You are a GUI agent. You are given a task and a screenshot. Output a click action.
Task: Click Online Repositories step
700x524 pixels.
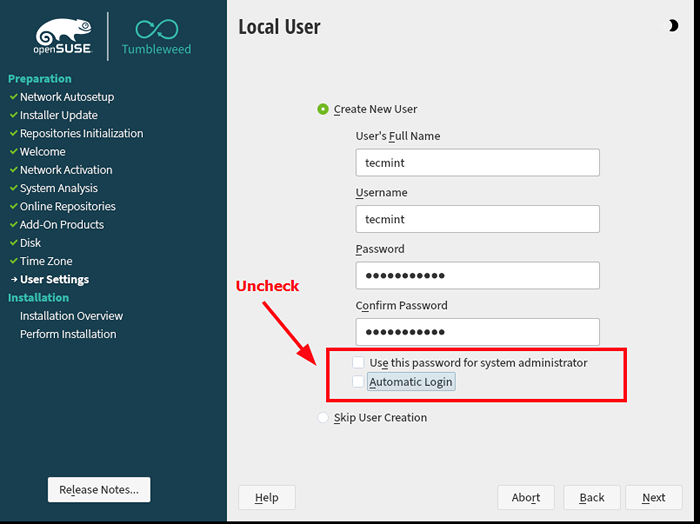tap(67, 207)
